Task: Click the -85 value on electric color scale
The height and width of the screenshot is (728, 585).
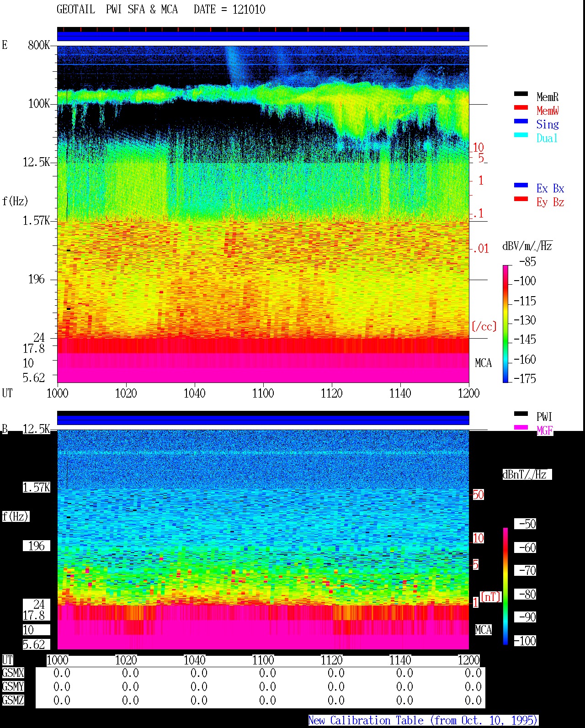Action: (527, 262)
